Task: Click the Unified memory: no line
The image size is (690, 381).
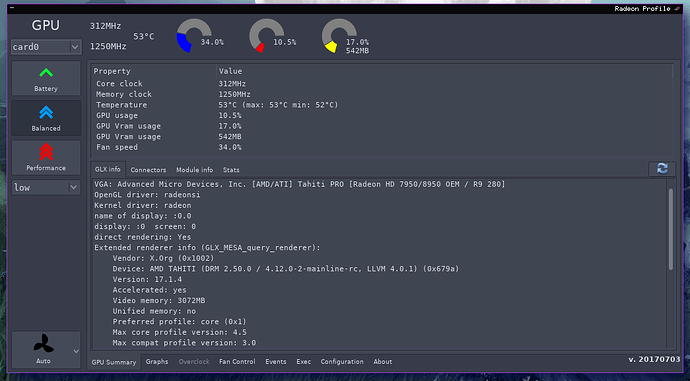Action: tap(154, 311)
